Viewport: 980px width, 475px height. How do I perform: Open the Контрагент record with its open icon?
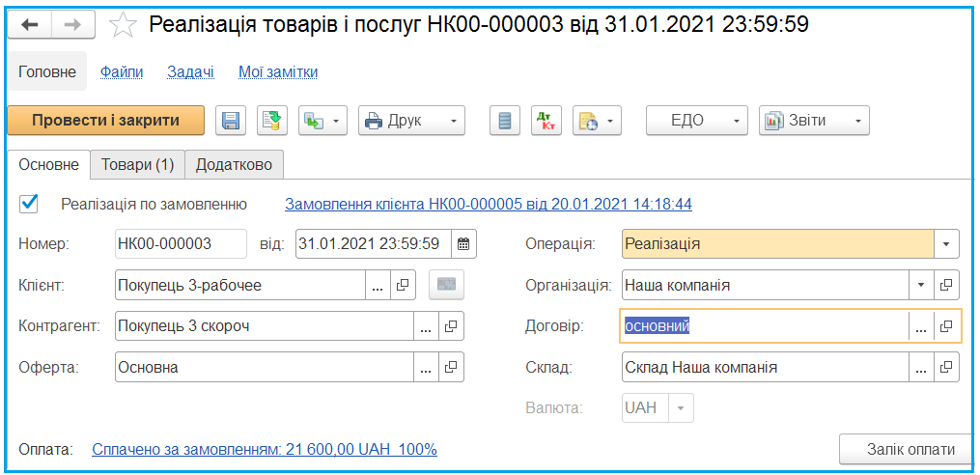(450, 326)
